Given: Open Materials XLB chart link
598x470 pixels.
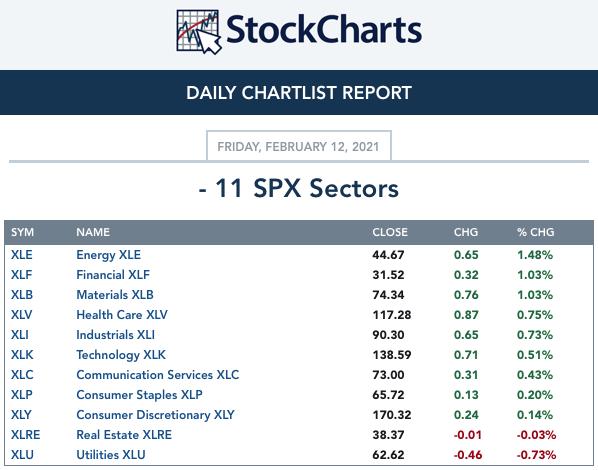Looking at the screenshot, I should (115, 295).
